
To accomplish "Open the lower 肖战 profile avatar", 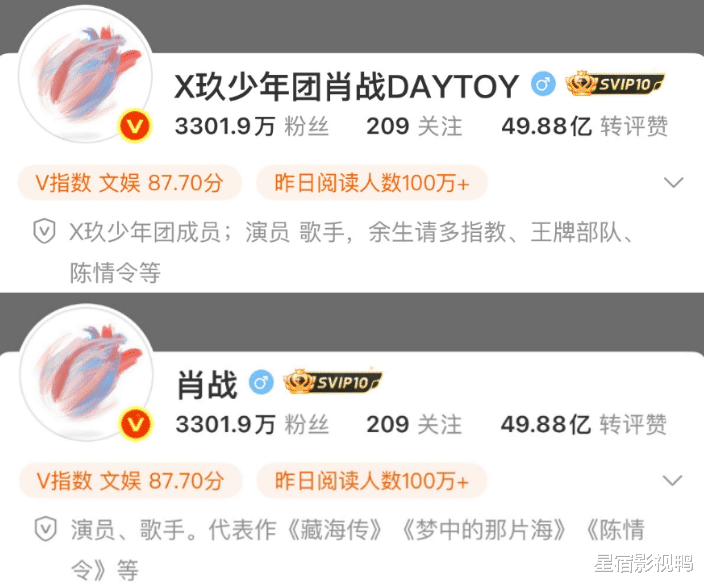I will [87, 372].
